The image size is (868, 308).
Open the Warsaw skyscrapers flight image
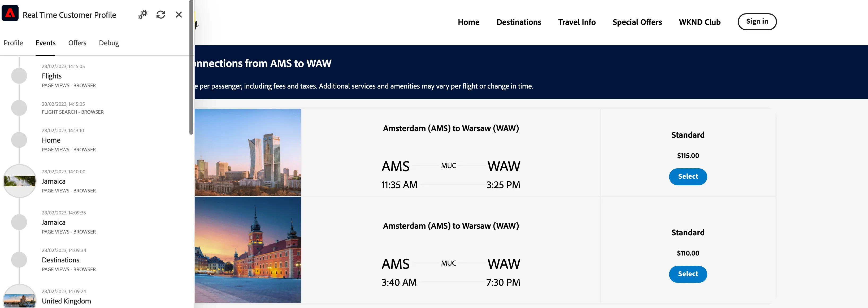click(248, 152)
